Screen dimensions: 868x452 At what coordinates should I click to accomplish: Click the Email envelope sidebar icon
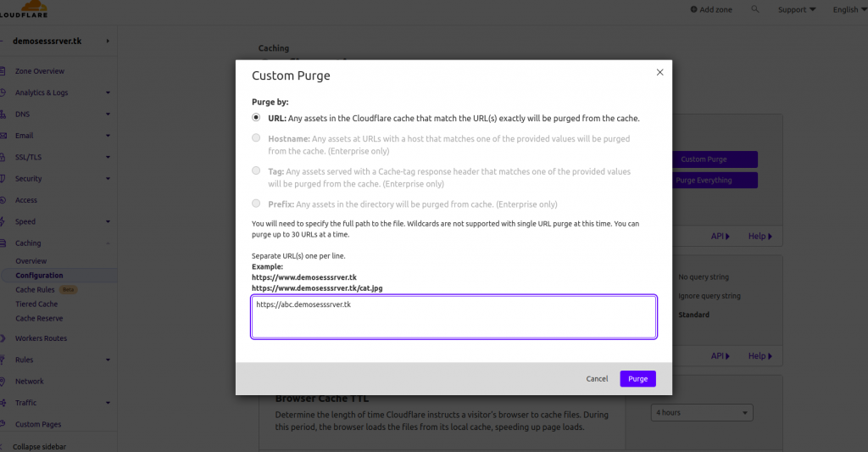(x=3, y=136)
